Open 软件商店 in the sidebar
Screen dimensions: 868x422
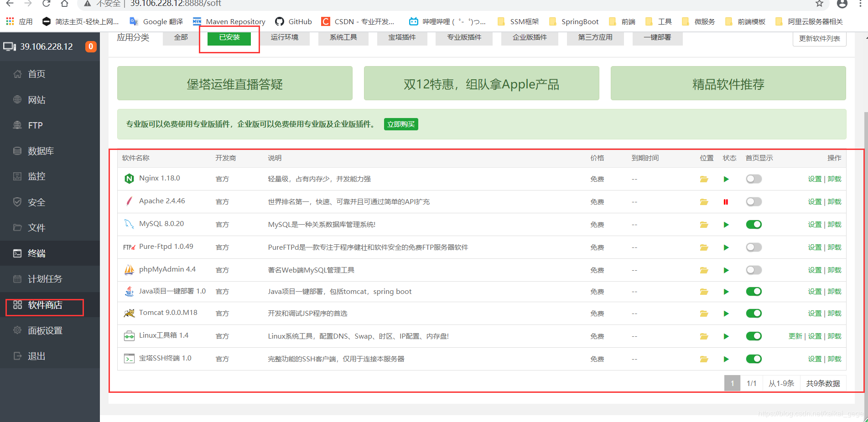click(50, 305)
